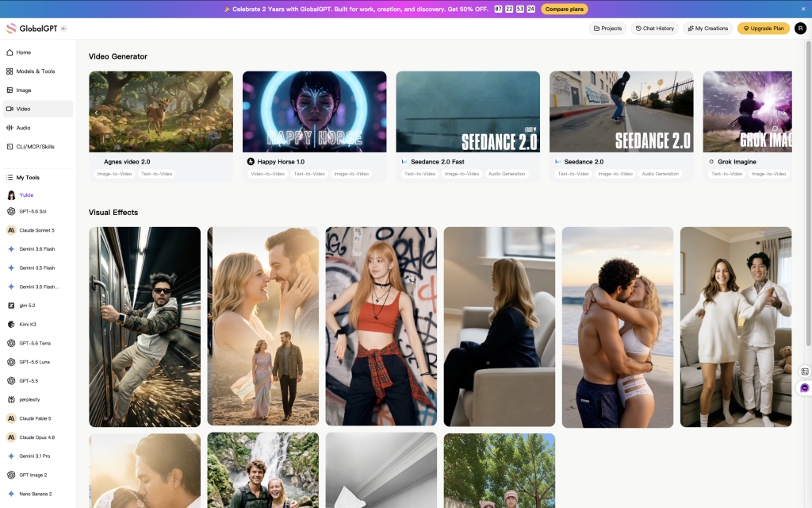Open the Seedance 2.0 Fast card
The height and width of the screenshot is (508, 812).
point(468,126)
